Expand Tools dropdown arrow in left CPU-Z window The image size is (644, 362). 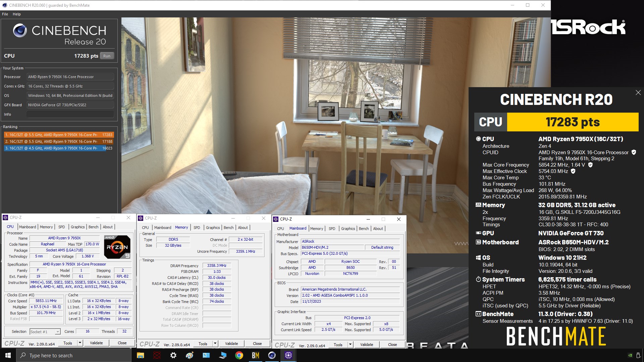coord(80,343)
